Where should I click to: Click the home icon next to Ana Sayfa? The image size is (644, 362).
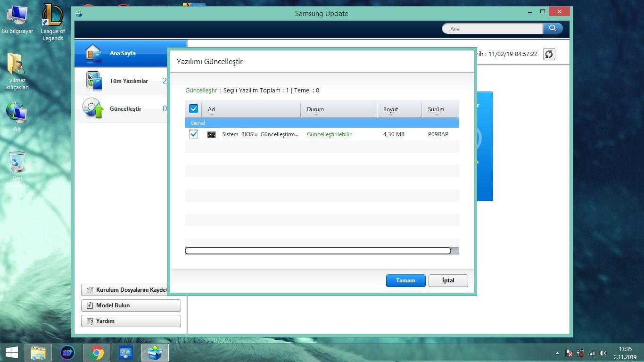(93, 53)
